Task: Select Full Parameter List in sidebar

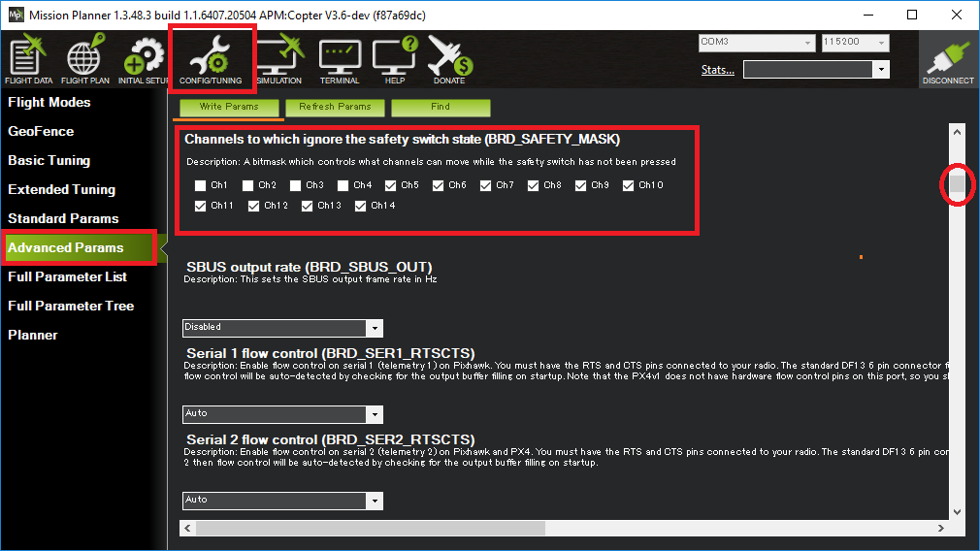Action: pyautogui.click(x=68, y=276)
